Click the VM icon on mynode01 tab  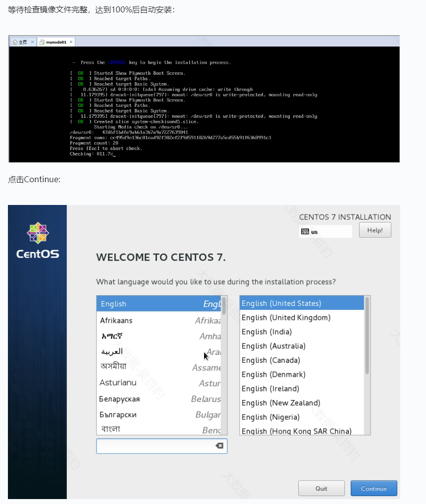click(42, 42)
